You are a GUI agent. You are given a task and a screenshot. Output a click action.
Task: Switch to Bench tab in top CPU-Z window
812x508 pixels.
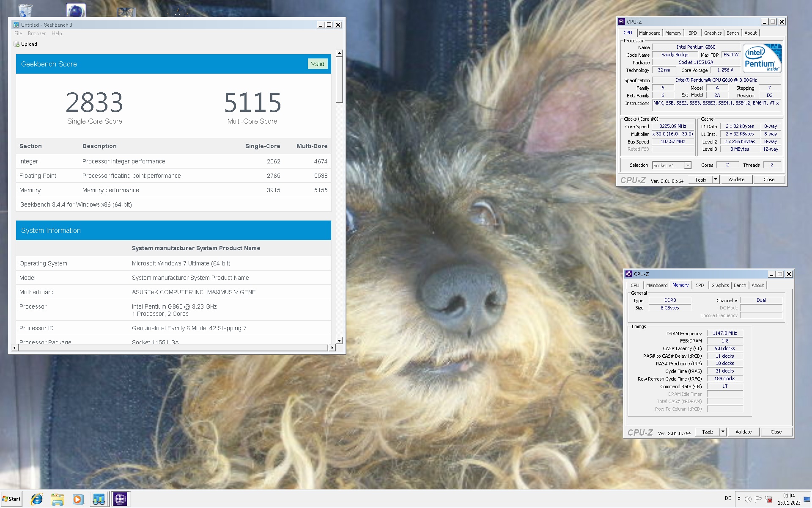pyautogui.click(x=732, y=33)
